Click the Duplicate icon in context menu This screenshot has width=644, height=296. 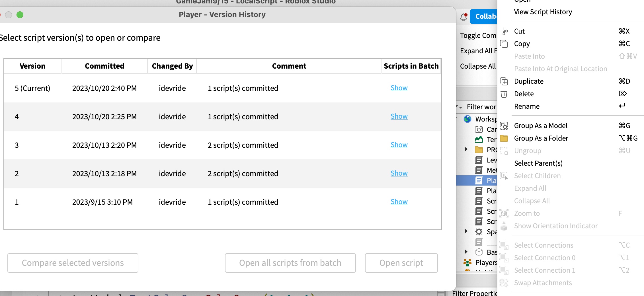click(x=504, y=81)
